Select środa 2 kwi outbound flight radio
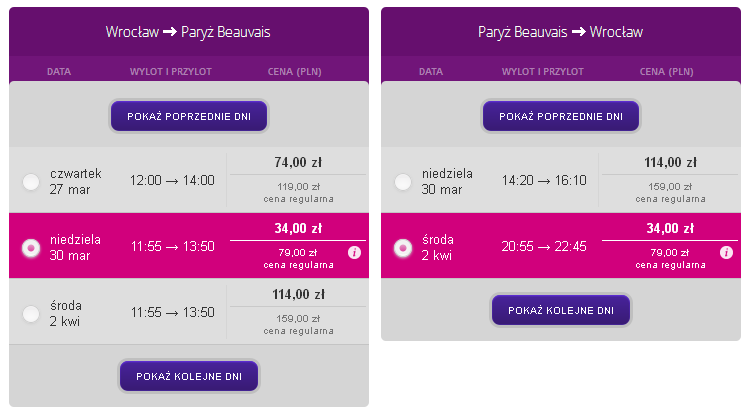747x416 pixels. coord(31,314)
